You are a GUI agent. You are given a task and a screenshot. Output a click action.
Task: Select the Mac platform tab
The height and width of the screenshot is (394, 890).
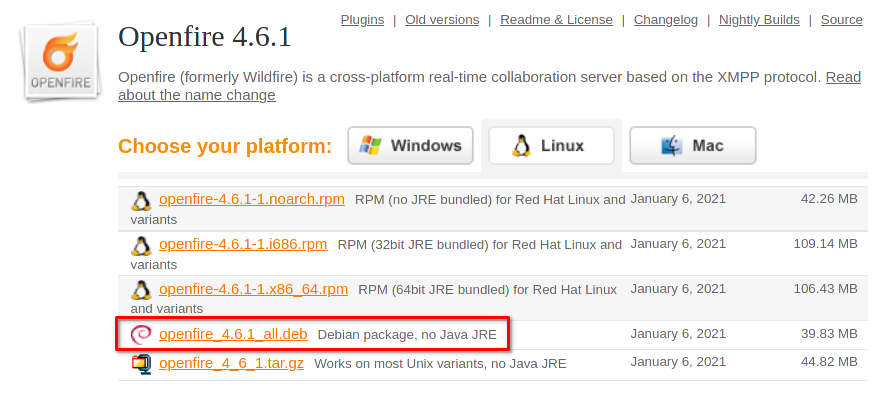click(692, 145)
